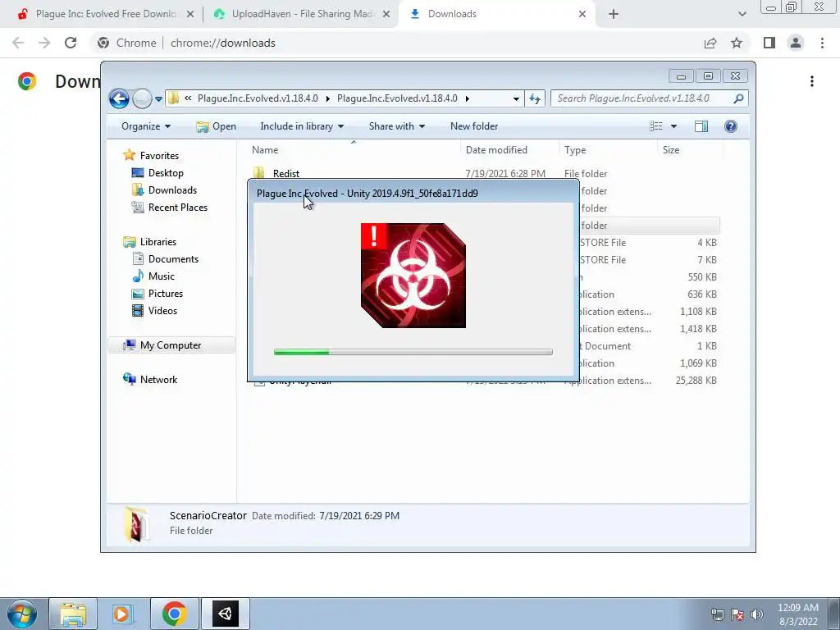Image resolution: width=840 pixels, height=630 pixels.
Task: Sort by the Size column header
Action: click(689, 150)
